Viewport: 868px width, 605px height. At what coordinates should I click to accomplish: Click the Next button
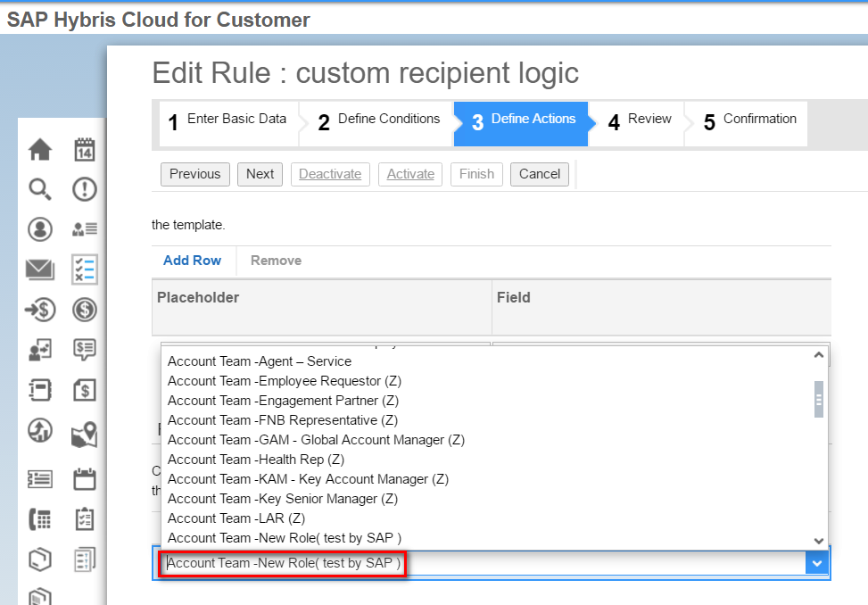[x=260, y=174]
